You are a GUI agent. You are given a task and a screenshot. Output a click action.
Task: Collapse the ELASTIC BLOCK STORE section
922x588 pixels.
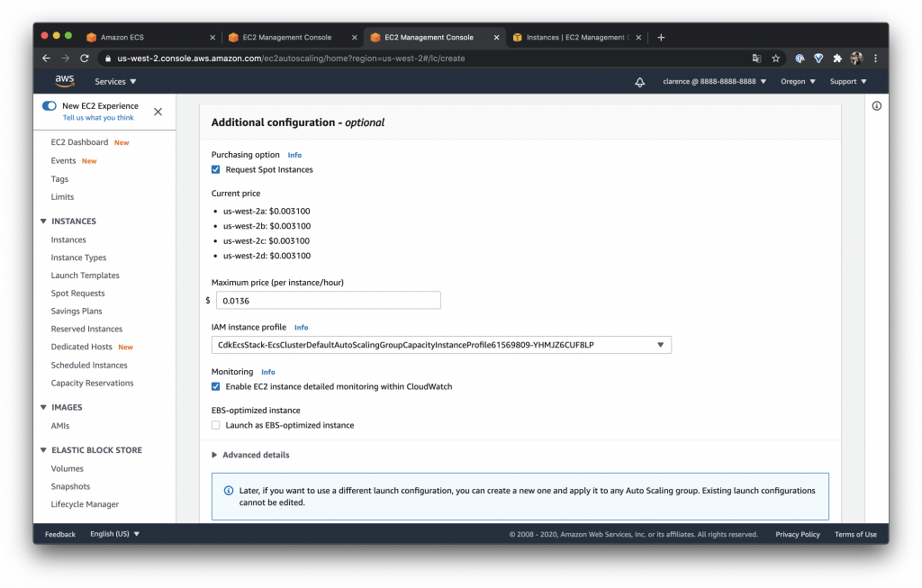pos(43,450)
